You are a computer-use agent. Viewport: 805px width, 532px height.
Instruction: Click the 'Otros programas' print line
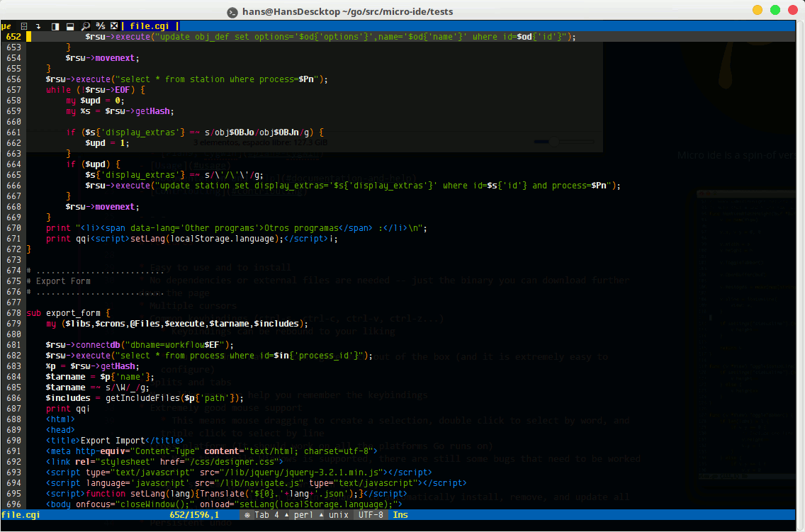tap(236, 228)
